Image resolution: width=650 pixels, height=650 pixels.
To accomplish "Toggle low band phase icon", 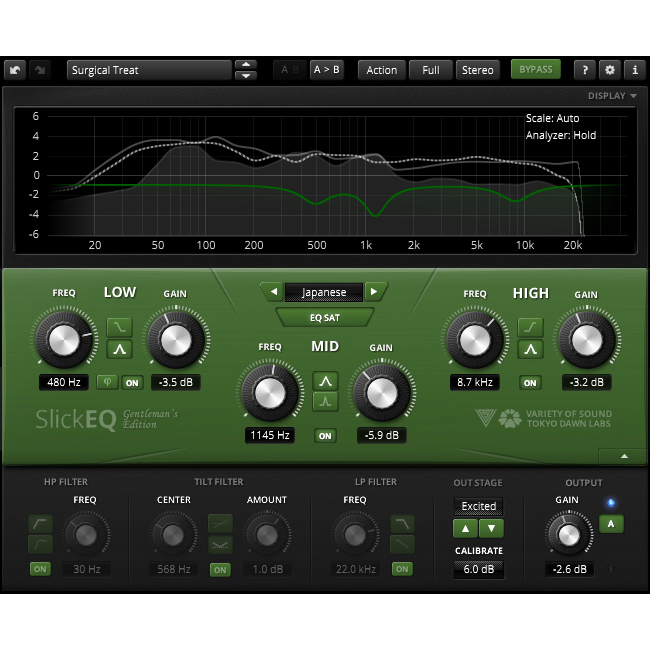I will click(107, 382).
